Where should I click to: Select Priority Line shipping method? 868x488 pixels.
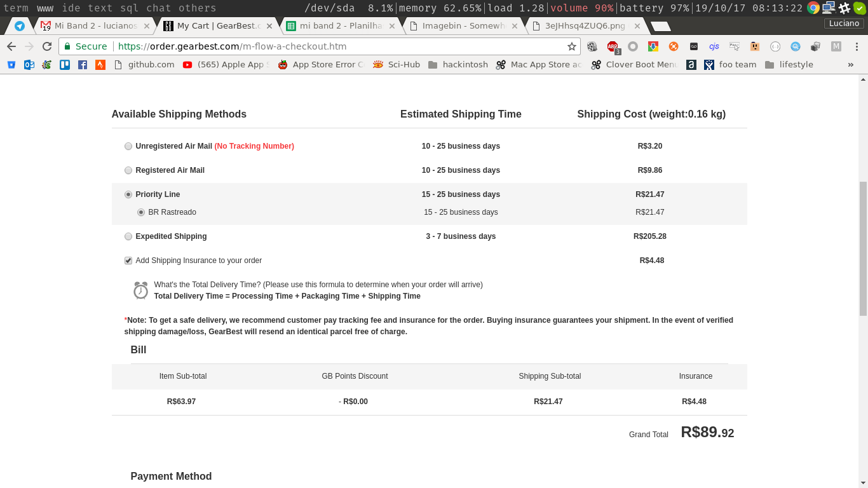(128, 194)
